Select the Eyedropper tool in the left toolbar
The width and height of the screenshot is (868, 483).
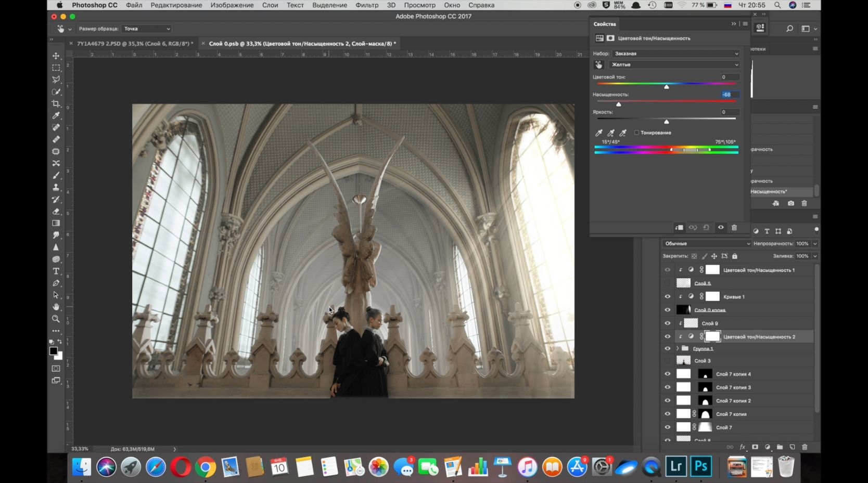[56, 115]
